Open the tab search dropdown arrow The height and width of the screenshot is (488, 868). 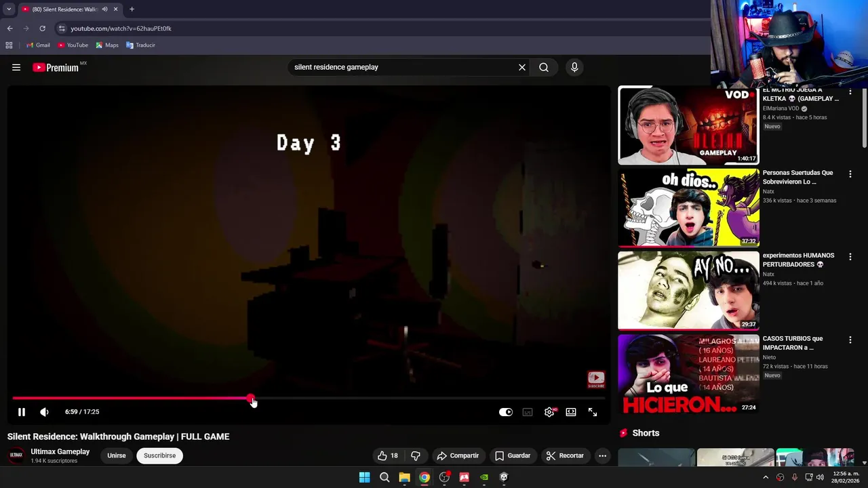[9, 9]
